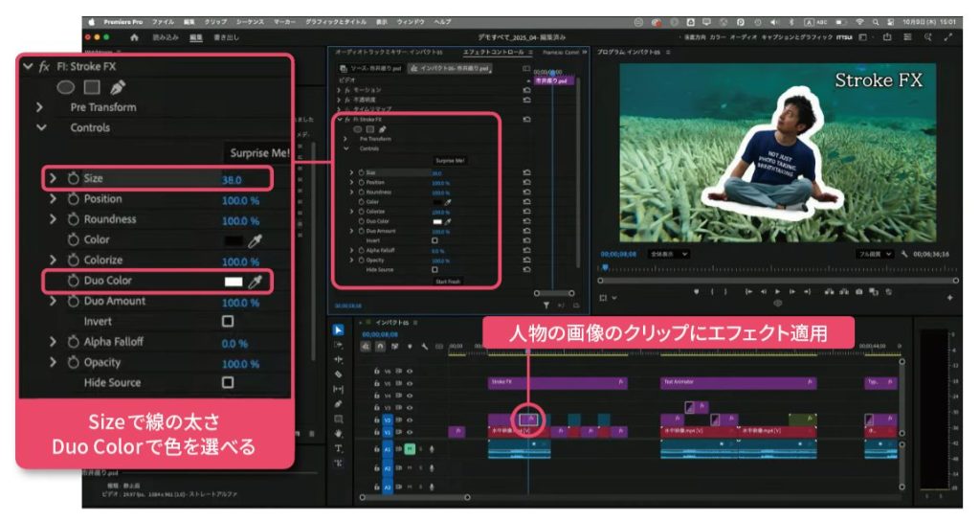Expand Pre Transform in enlarged panel

click(41, 107)
